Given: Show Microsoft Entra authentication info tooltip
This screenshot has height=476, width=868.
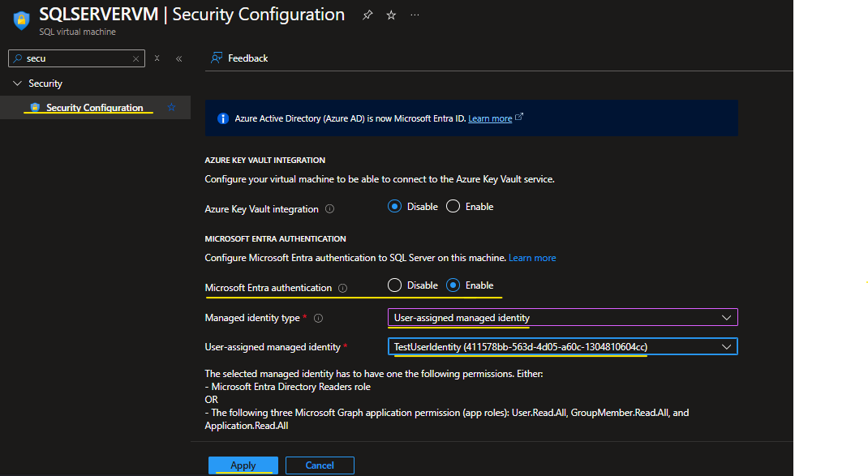Looking at the screenshot, I should pyautogui.click(x=342, y=288).
